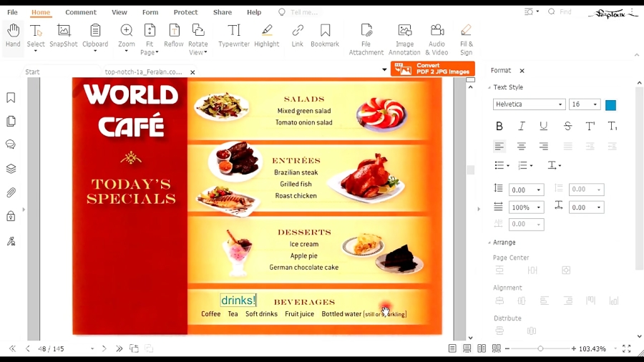
Task: Open the Comment ribbon tab
Action: [x=80, y=12]
